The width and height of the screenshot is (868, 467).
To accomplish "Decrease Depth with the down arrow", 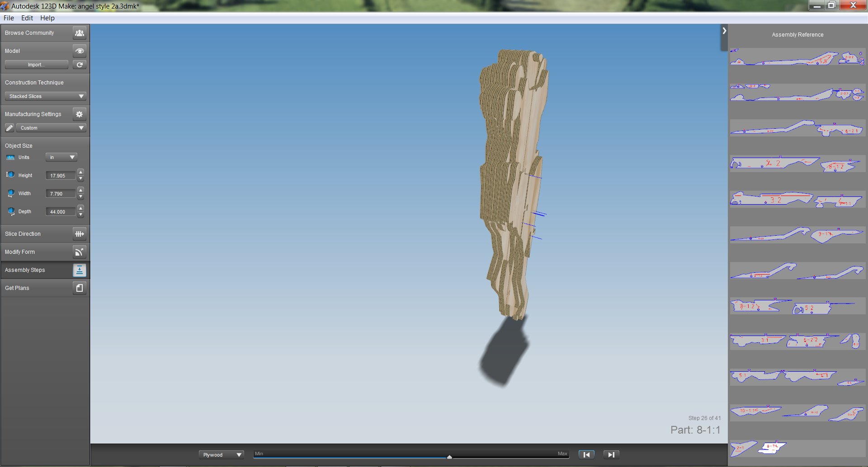I will coord(80,215).
